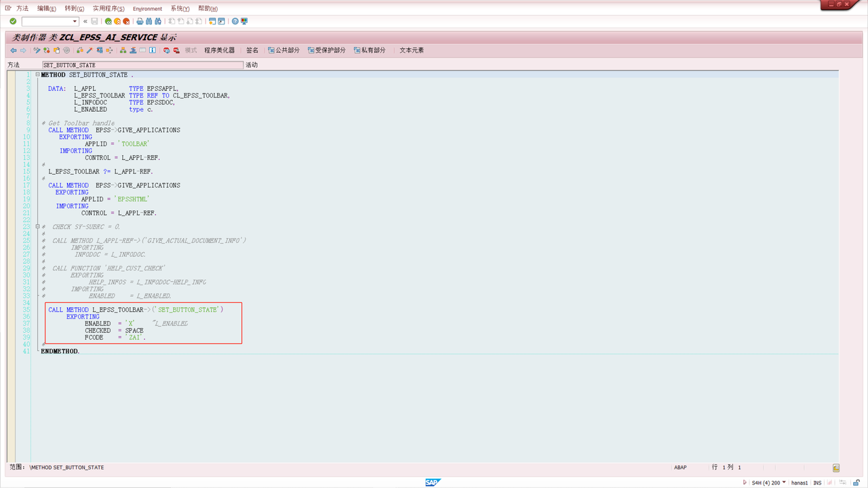Click the ENDMETHOD. line
868x488 pixels.
(x=60, y=351)
